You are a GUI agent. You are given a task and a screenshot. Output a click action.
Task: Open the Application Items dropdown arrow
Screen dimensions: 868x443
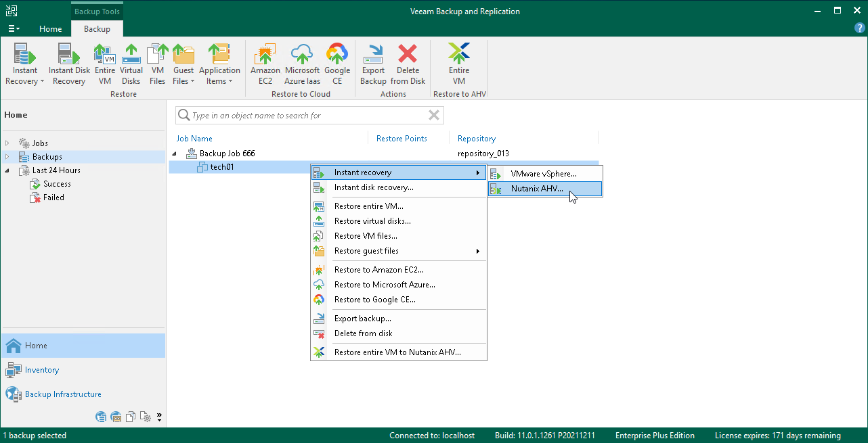[x=230, y=82]
